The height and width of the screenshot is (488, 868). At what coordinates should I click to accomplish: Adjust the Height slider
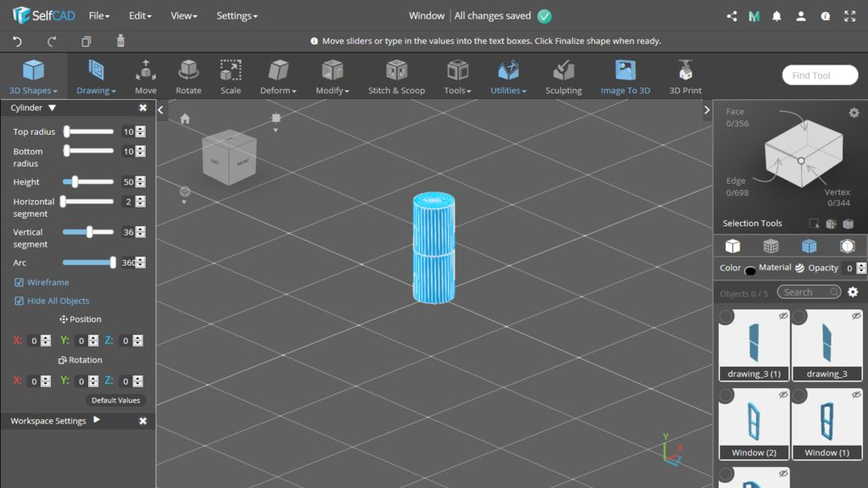75,181
